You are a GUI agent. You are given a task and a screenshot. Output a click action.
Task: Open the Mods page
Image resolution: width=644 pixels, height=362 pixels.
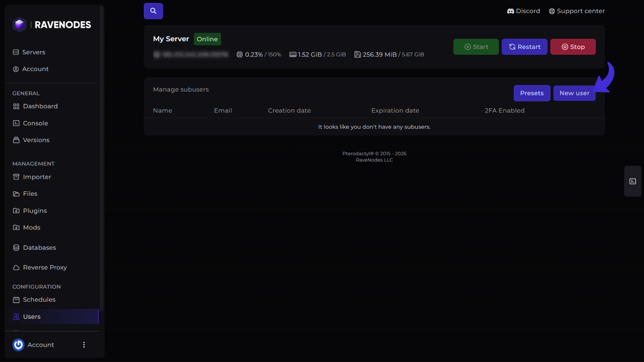point(52,228)
